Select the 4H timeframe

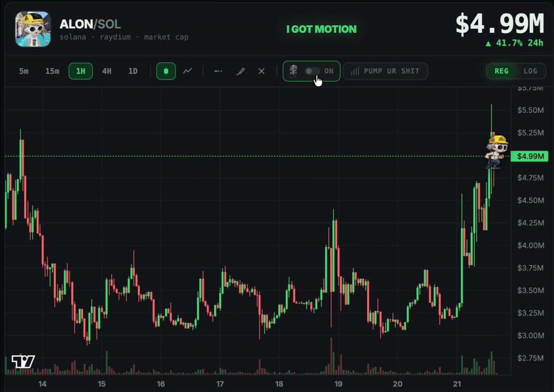(107, 71)
